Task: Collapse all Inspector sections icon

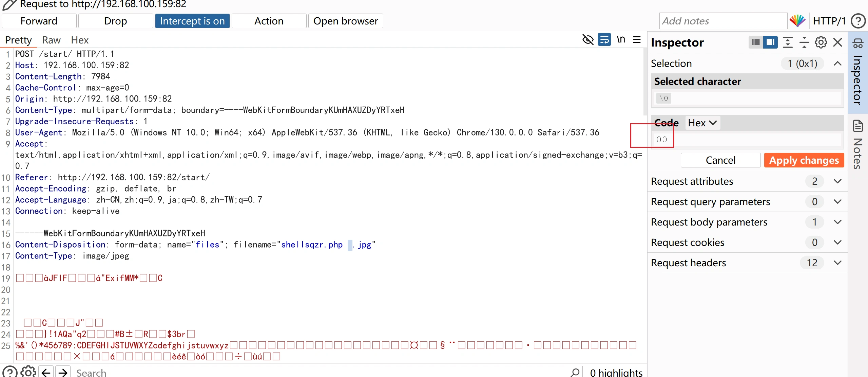Action: 804,42
